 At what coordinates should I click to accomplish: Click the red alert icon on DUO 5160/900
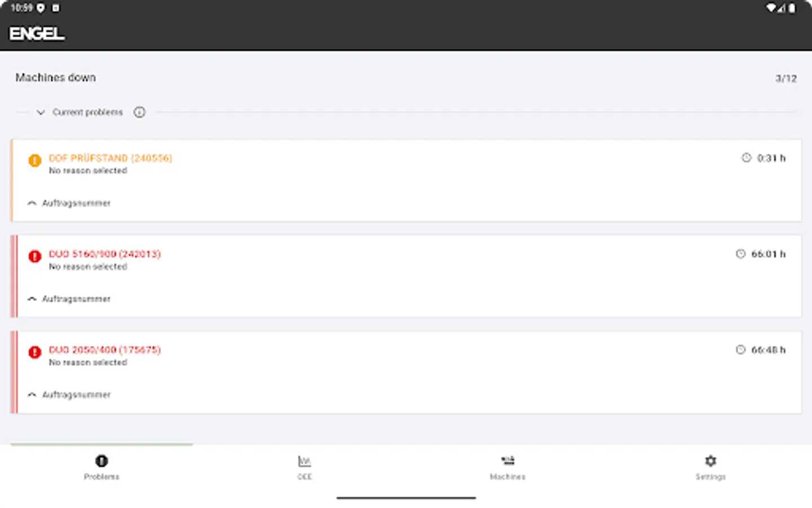(34, 256)
